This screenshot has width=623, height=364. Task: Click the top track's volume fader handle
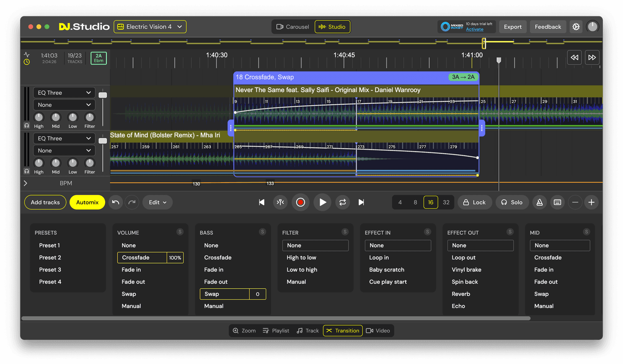click(103, 95)
